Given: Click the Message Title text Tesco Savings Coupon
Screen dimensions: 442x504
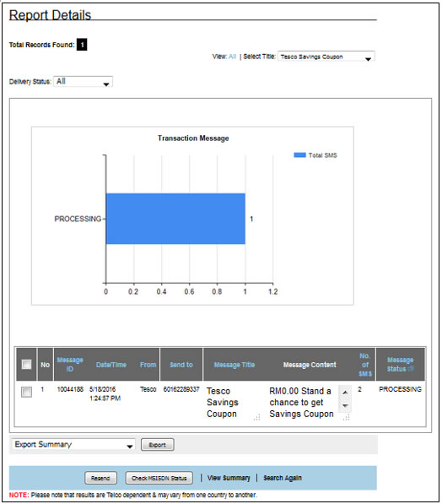Looking at the screenshot, I should coord(223,403).
